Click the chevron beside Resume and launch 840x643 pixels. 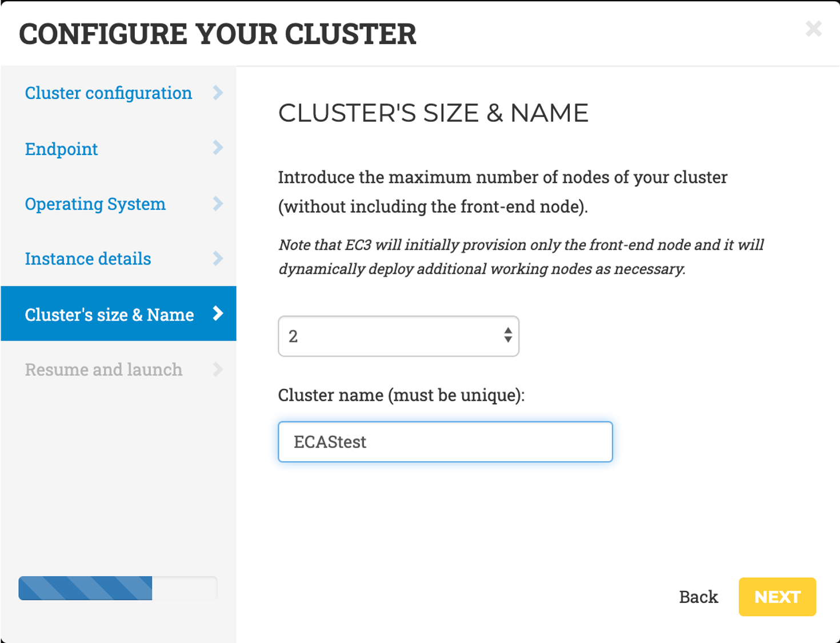click(x=219, y=369)
